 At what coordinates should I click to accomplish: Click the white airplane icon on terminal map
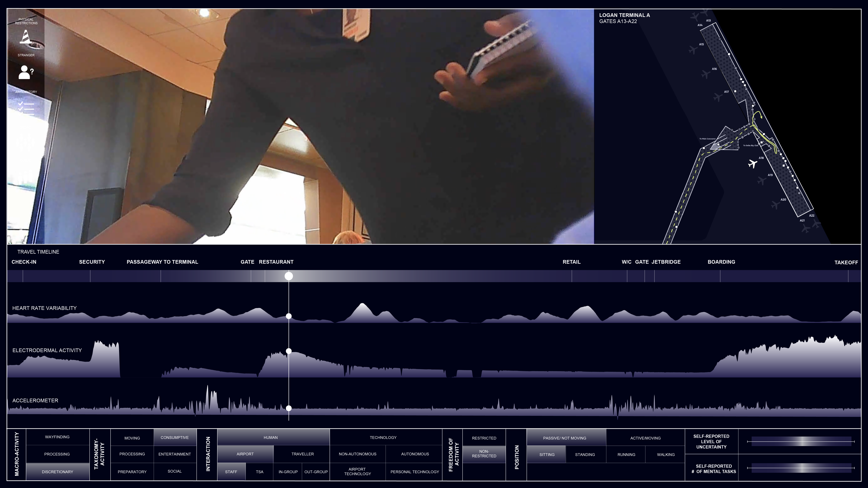pos(752,164)
